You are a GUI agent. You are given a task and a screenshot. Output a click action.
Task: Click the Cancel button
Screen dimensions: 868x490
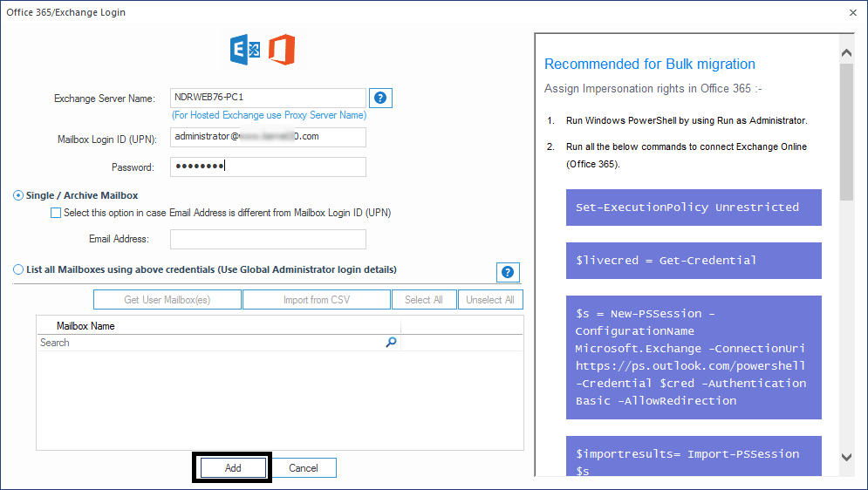click(x=304, y=468)
